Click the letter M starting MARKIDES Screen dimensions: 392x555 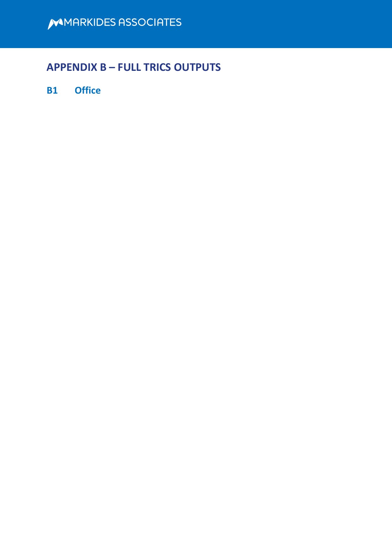tap(69, 22)
